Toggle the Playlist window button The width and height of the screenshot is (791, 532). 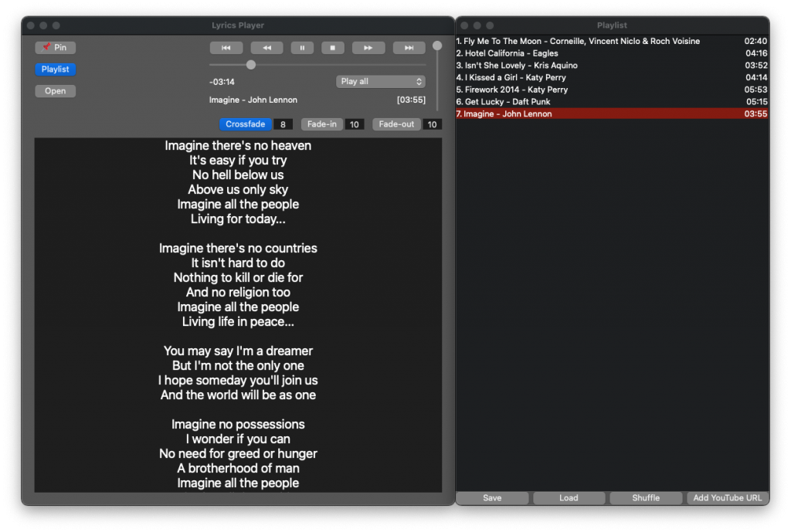56,69
